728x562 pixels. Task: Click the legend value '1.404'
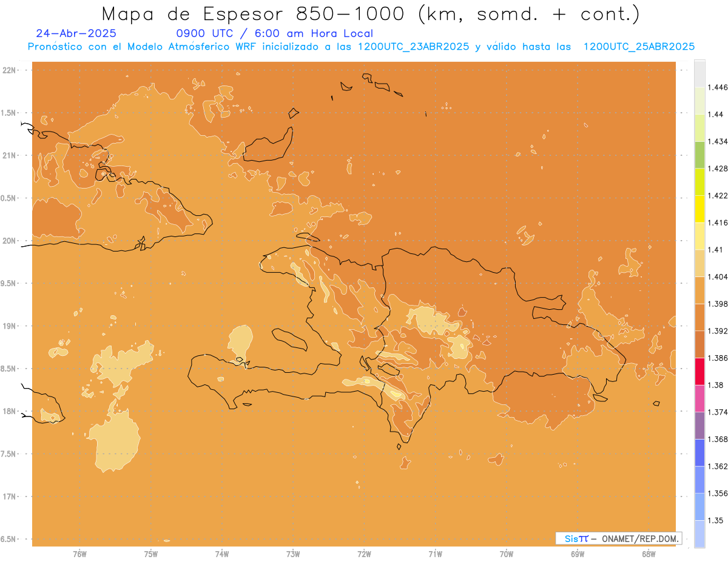pyautogui.click(x=718, y=276)
